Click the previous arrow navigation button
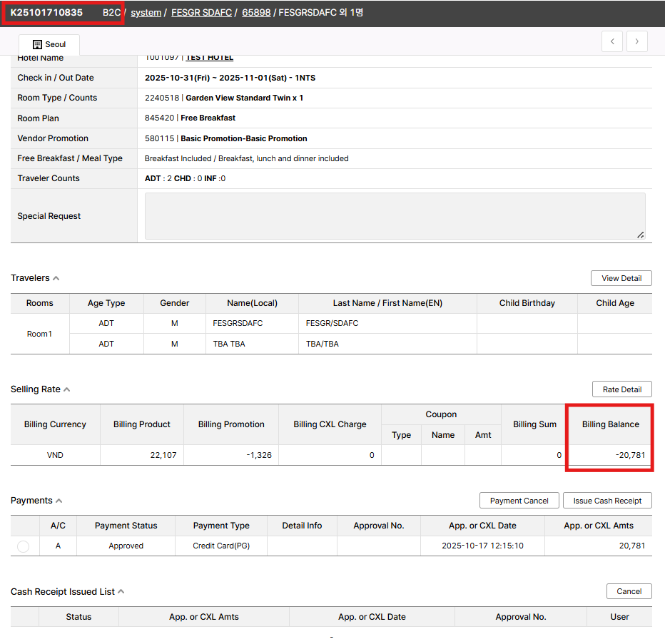Screen dimensions: 665x644 pyautogui.click(x=611, y=41)
